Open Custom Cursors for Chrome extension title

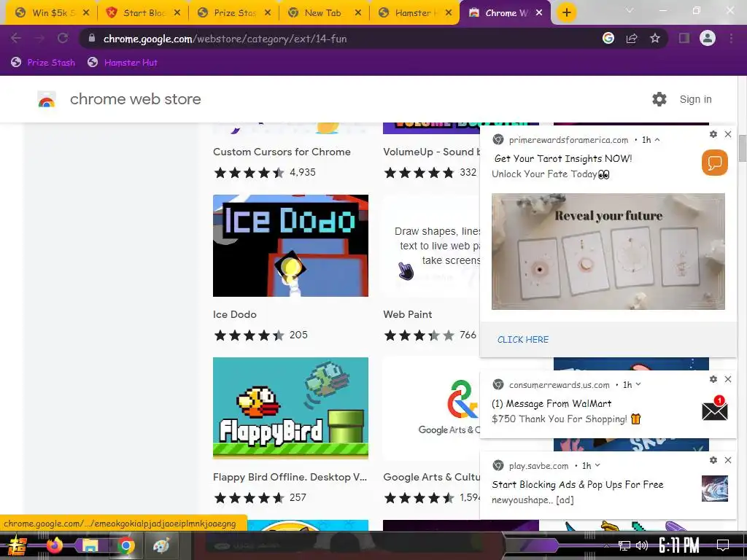[282, 152]
